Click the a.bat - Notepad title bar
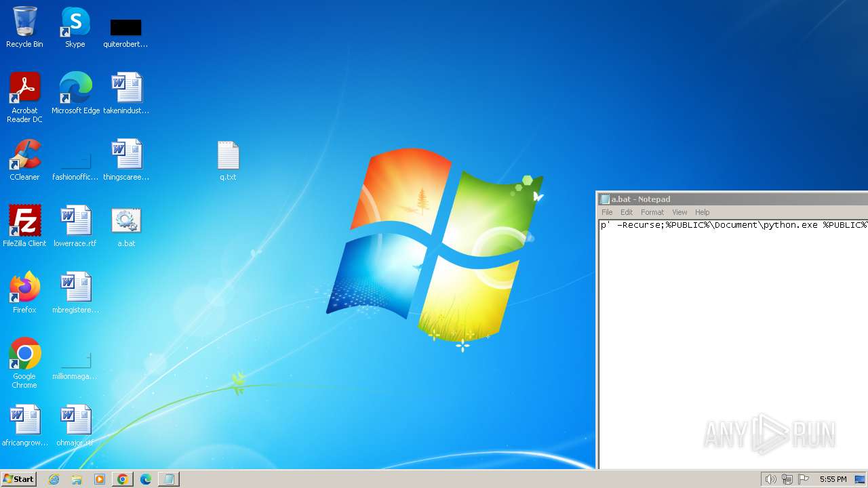This screenshot has height=488, width=868. (x=733, y=199)
